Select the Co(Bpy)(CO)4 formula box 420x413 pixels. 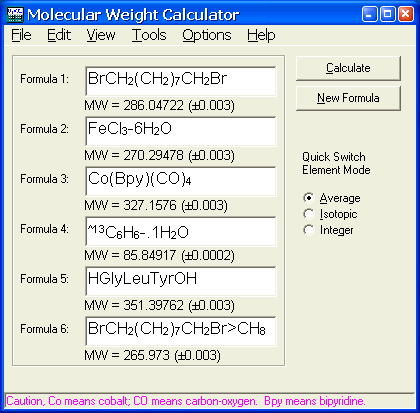(181, 181)
